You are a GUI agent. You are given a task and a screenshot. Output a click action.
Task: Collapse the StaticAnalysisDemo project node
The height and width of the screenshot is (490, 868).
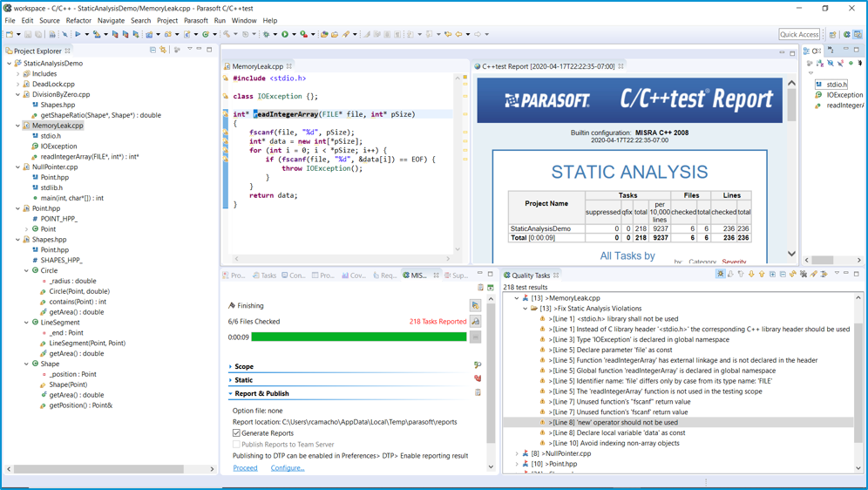point(10,63)
